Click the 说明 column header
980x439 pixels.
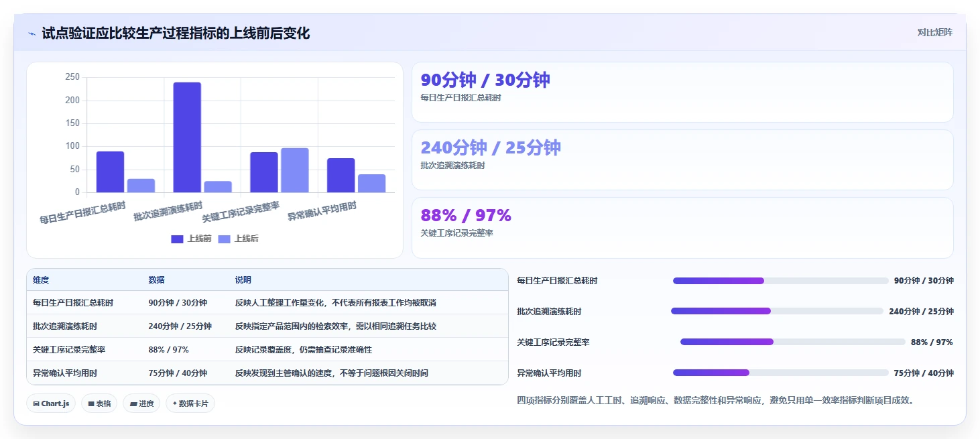coord(243,280)
